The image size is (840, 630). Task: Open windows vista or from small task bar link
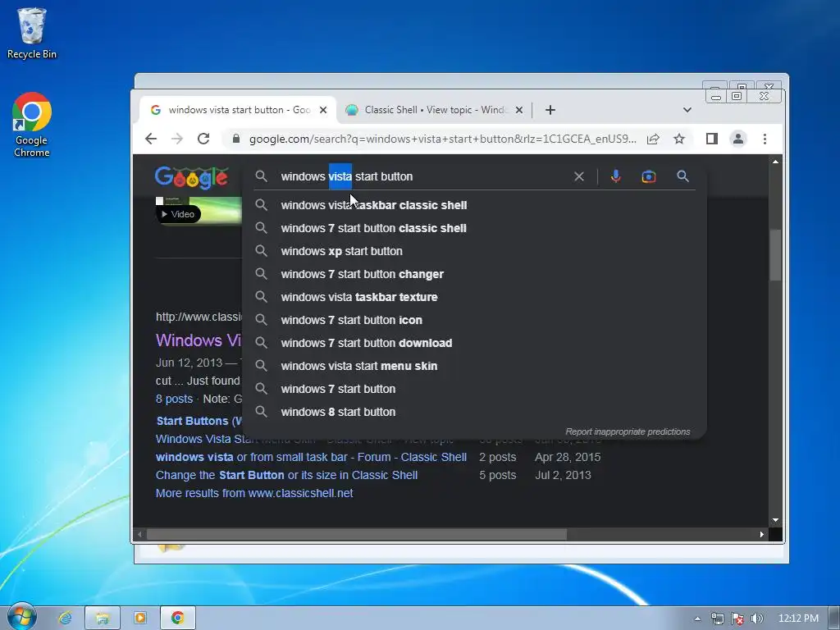[x=311, y=458]
